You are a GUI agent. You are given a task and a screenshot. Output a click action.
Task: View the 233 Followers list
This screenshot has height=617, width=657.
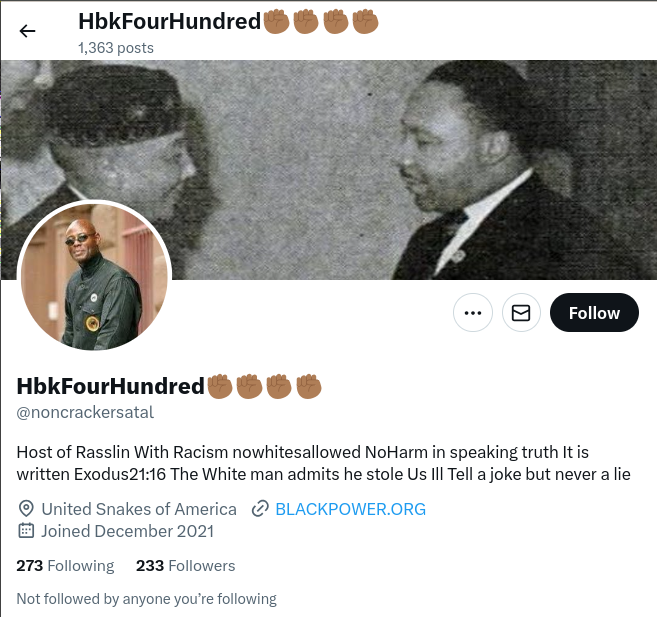pyautogui.click(x=185, y=566)
